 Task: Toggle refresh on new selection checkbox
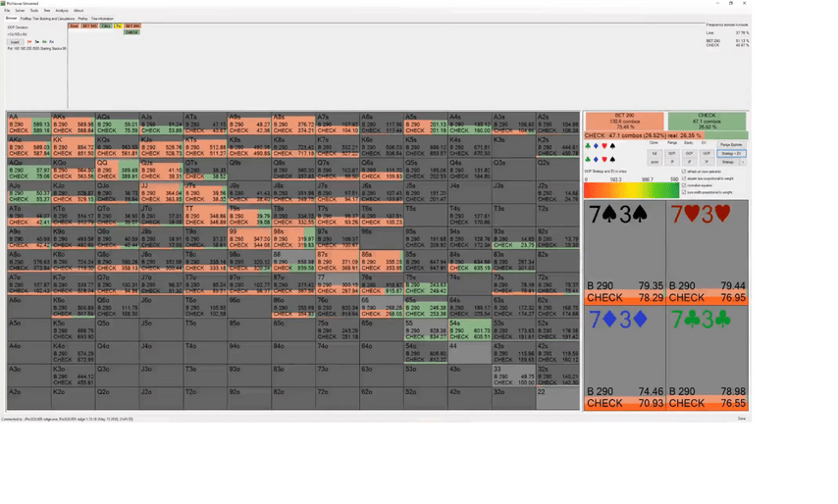pyautogui.click(x=684, y=172)
